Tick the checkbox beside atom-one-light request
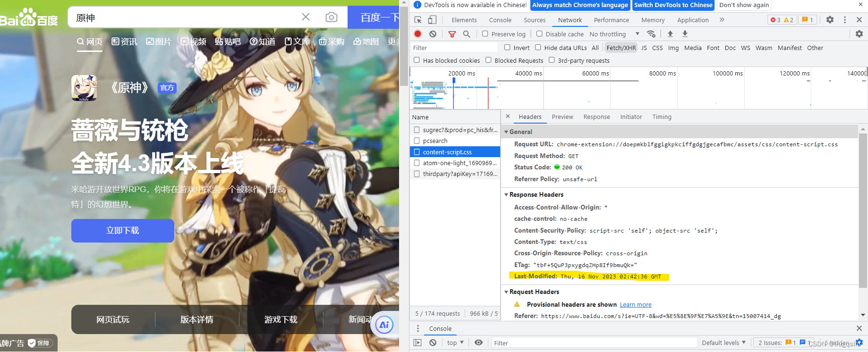 (417, 163)
